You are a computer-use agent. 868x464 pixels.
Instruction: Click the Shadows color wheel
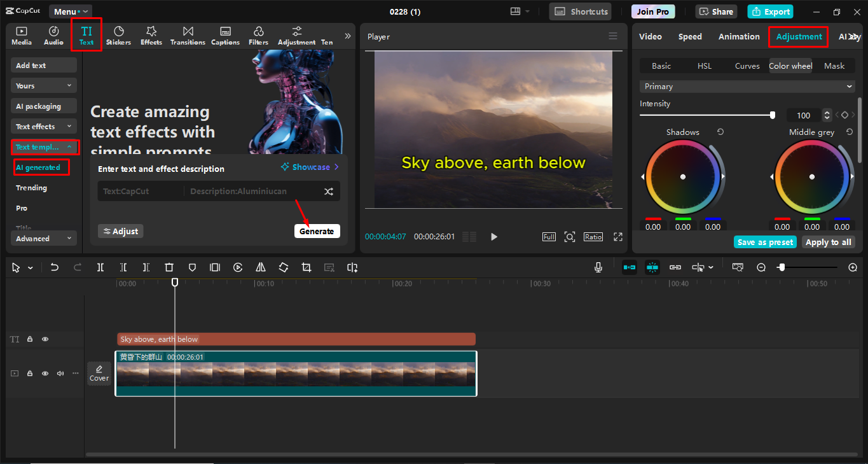pos(683,176)
